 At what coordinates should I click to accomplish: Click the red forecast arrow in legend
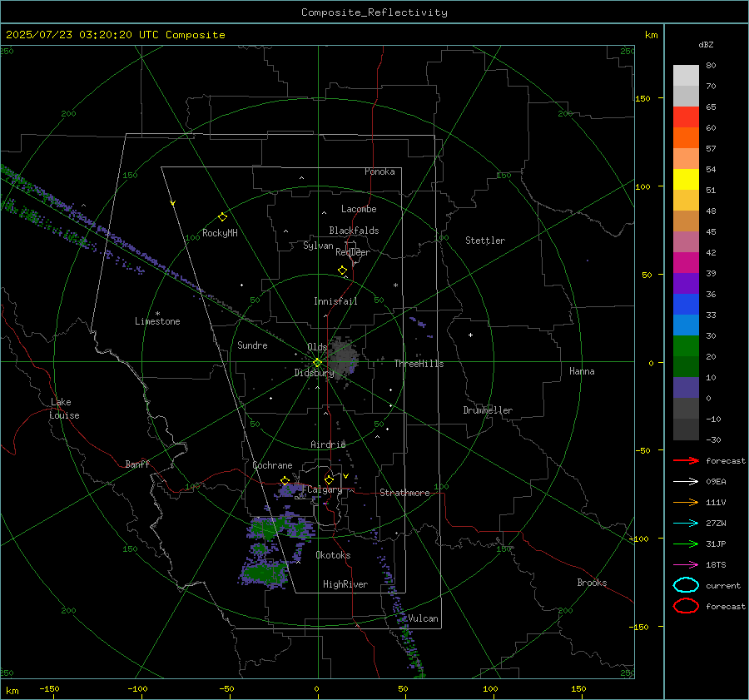[x=686, y=460]
